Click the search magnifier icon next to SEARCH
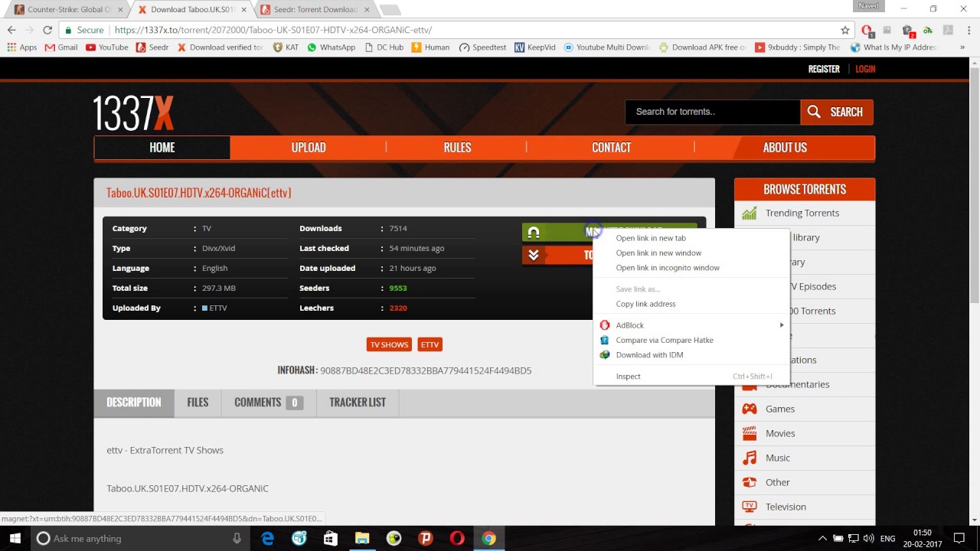The height and width of the screenshot is (551, 980). pyautogui.click(x=814, y=112)
